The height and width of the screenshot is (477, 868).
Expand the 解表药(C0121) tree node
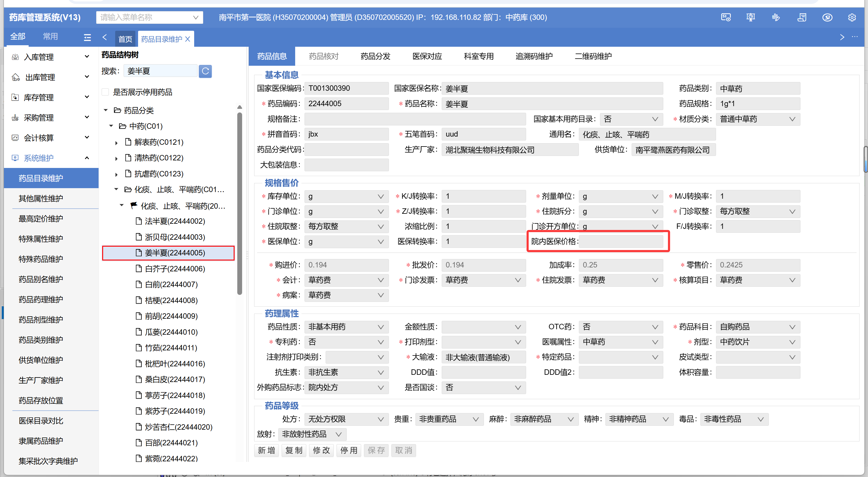pyautogui.click(x=116, y=143)
